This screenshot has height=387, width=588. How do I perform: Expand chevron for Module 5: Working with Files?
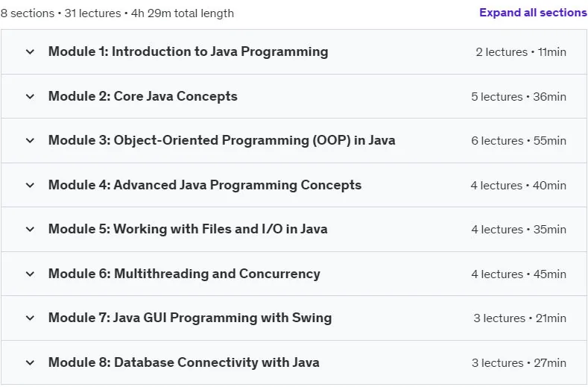click(x=30, y=229)
